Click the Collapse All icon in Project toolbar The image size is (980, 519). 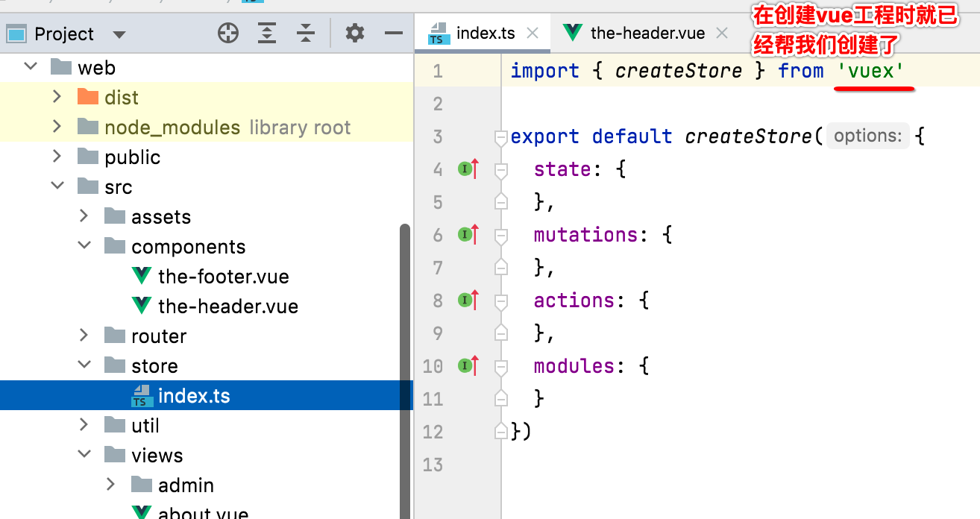click(306, 33)
